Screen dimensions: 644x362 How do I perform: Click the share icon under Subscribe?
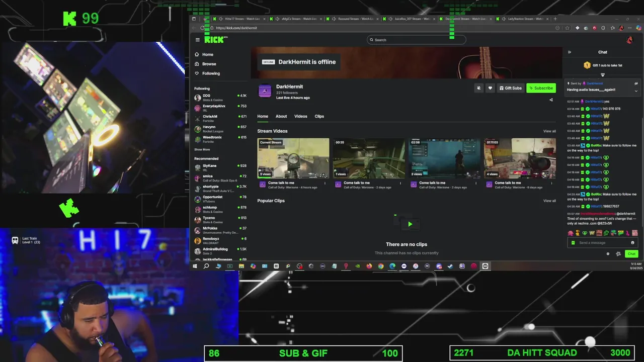pos(551,100)
